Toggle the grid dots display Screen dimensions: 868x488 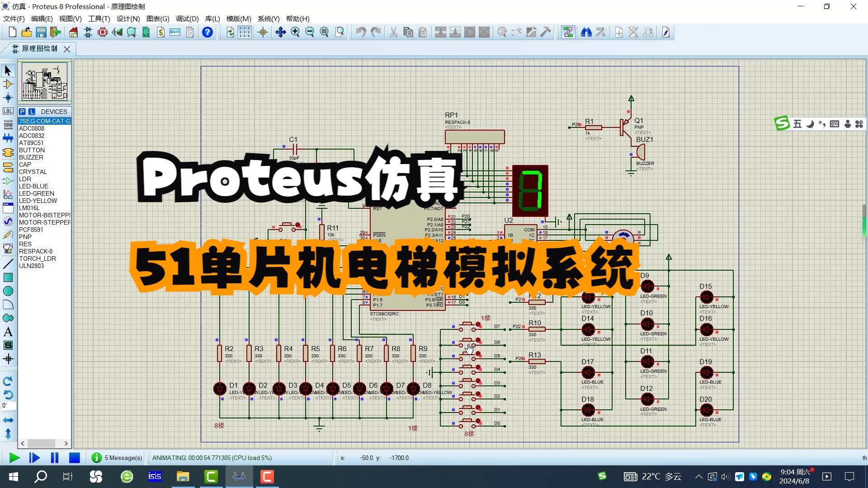point(245,32)
